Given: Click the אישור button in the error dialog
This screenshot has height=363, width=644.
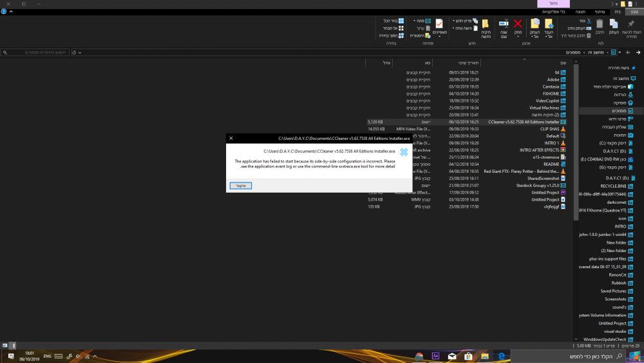Looking at the screenshot, I should click(x=241, y=186).
